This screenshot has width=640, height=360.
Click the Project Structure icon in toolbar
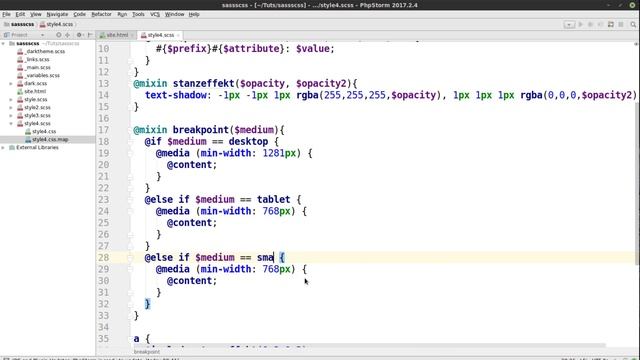click(611, 24)
